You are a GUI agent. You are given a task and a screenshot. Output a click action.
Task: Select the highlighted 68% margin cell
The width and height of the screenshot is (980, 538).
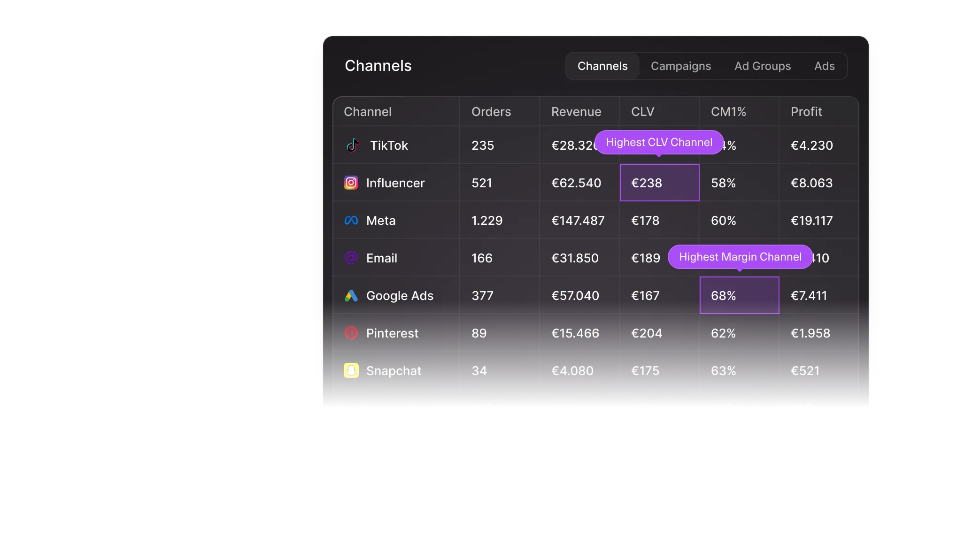point(739,295)
